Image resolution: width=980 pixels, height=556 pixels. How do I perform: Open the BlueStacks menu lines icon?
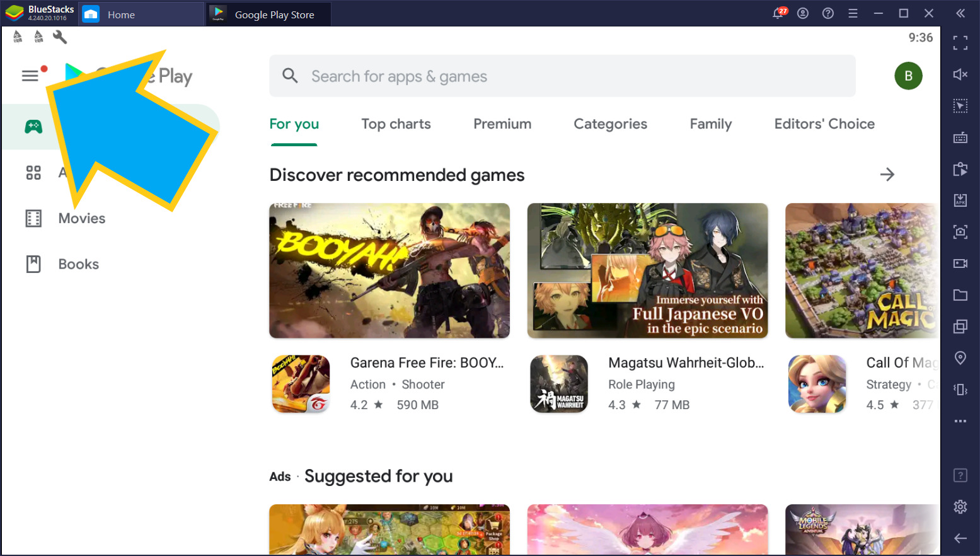pyautogui.click(x=853, y=13)
